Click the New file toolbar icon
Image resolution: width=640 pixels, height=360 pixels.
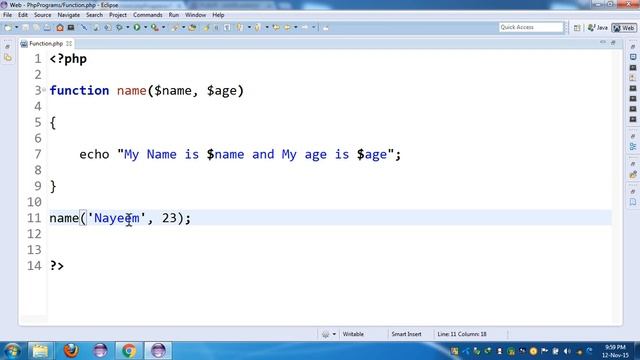click(x=8, y=28)
